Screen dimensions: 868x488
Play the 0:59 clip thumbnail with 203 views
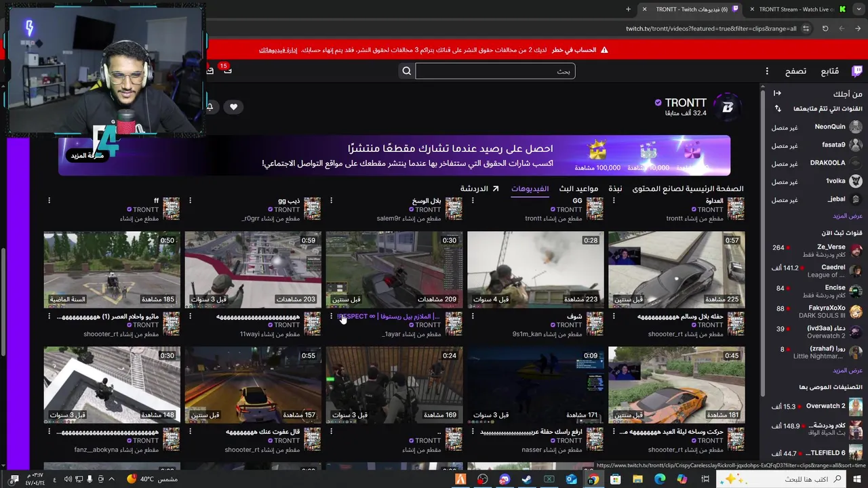[253, 270]
